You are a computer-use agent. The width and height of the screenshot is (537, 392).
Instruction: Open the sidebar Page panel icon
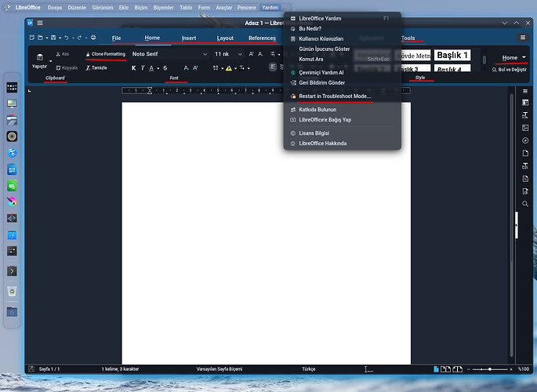tap(525, 153)
